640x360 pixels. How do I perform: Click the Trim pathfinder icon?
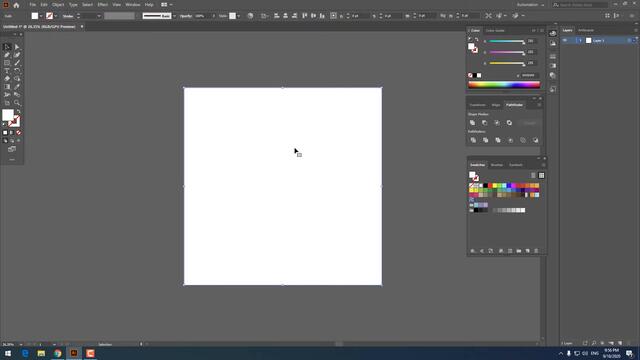pyautogui.click(x=486, y=140)
